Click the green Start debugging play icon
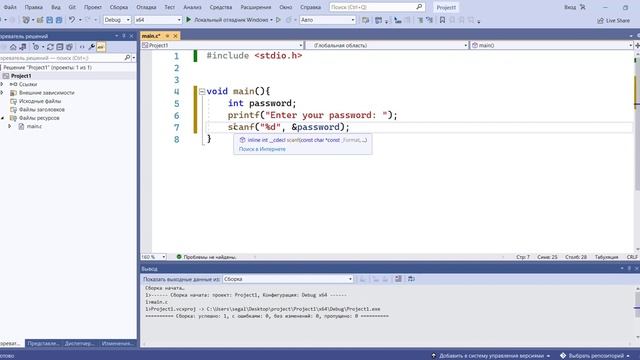This screenshot has height=360, width=640. [x=189, y=20]
